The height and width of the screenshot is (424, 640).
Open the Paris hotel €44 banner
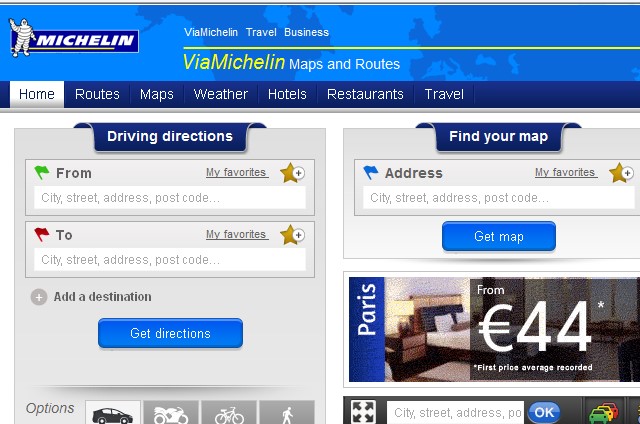coord(494,329)
